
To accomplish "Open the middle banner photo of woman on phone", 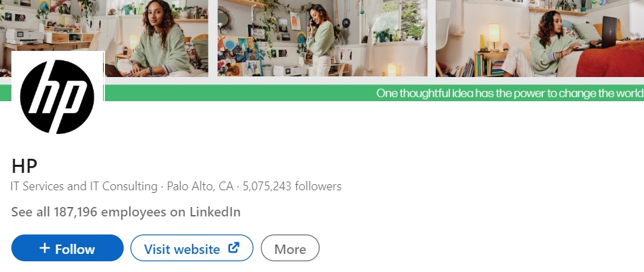I will (322, 38).
